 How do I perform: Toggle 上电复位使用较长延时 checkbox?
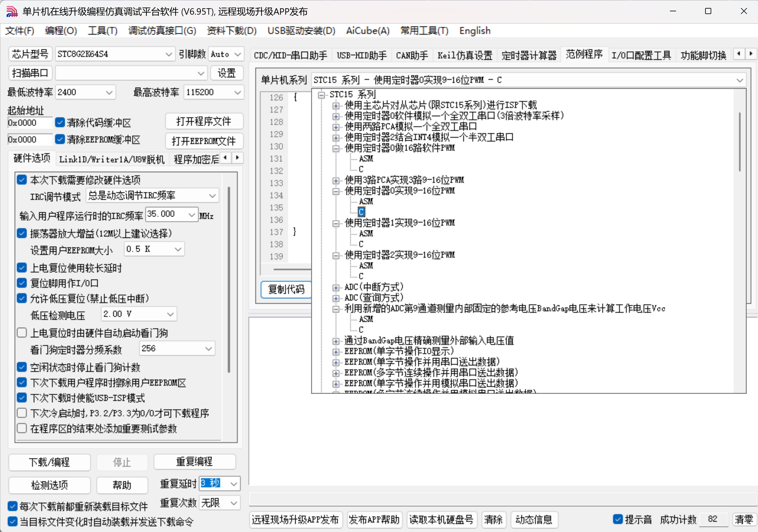tap(22, 268)
